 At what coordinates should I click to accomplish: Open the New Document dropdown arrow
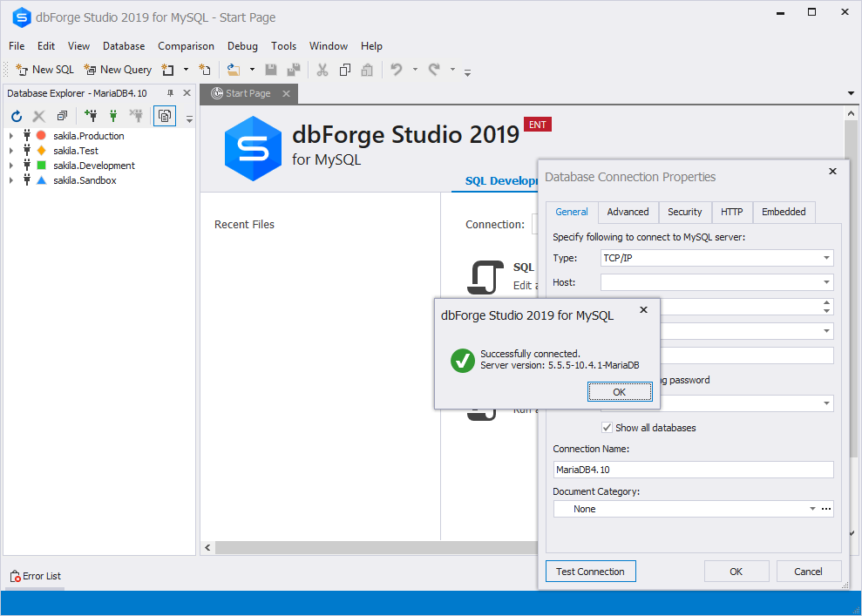pos(186,70)
